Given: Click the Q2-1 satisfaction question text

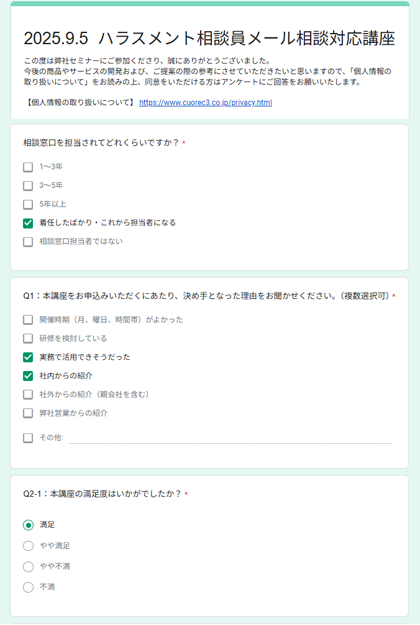Looking at the screenshot, I should 102,494.
